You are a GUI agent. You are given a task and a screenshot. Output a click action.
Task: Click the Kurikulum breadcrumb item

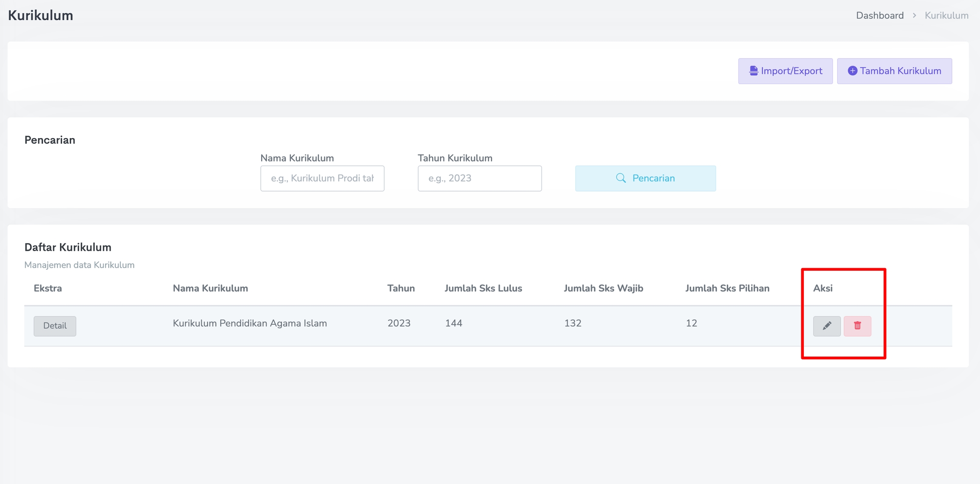(946, 16)
